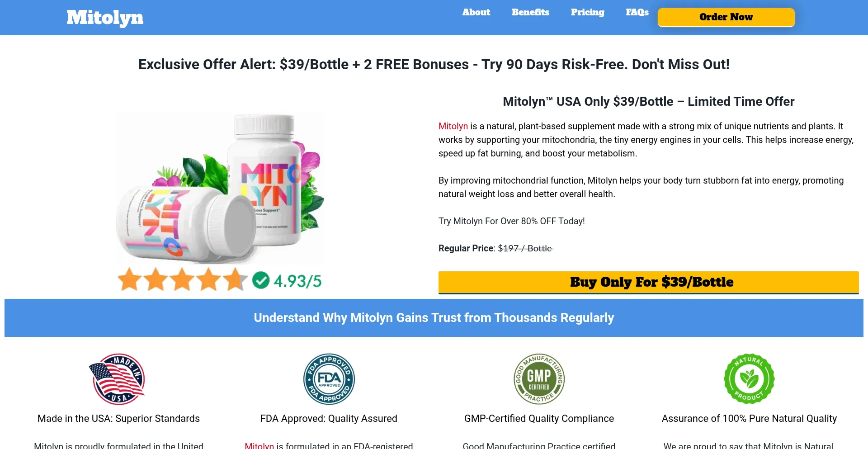Click the Made in USA flag badge
The width and height of the screenshot is (868, 449).
click(118, 379)
